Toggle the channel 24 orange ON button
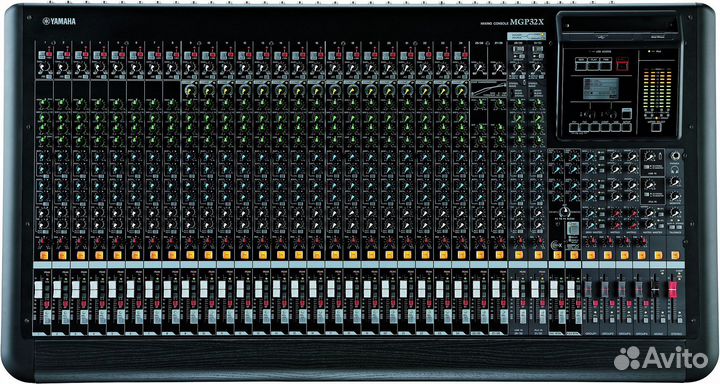 (x=462, y=255)
